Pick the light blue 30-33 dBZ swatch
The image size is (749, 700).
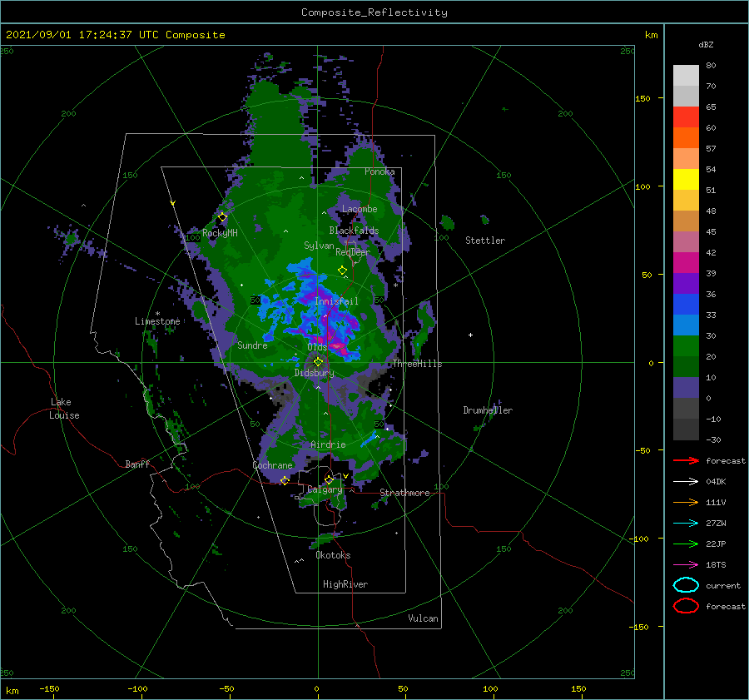click(x=686, y=325)
